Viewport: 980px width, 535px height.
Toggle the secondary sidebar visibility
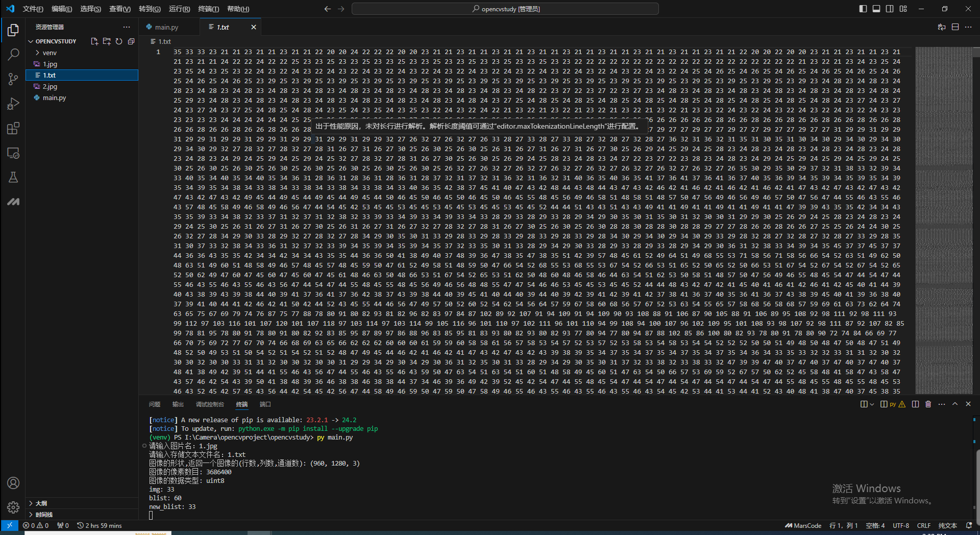coord(890,9)
